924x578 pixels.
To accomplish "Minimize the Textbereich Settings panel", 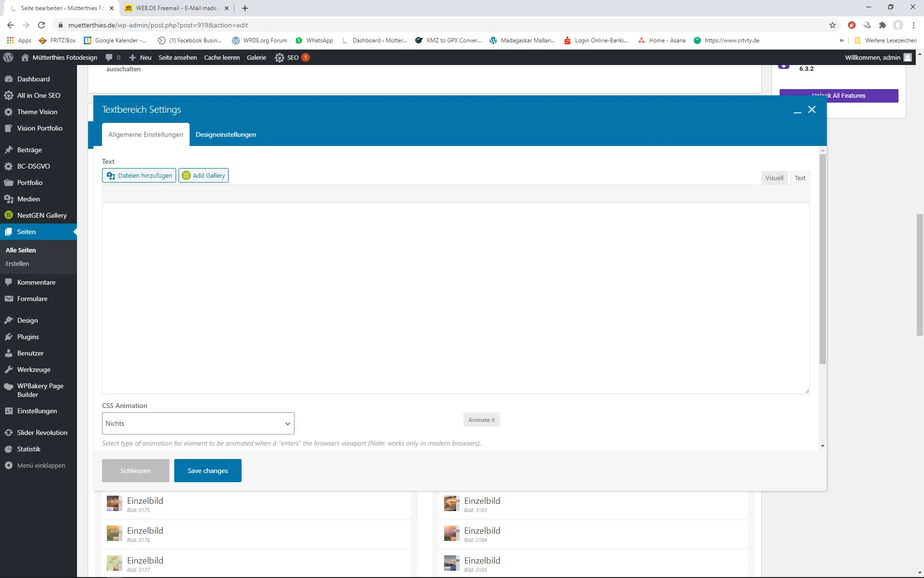I will [x=797, y=110].
